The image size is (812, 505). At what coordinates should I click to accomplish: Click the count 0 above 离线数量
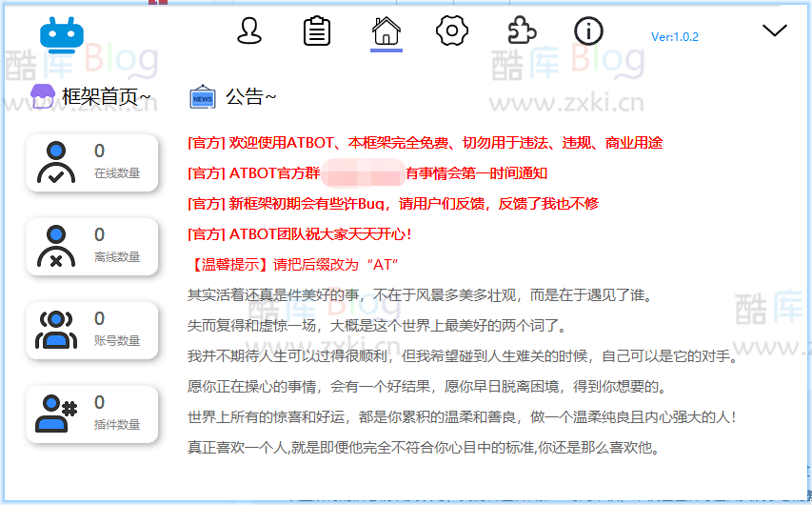pos(99,234)
